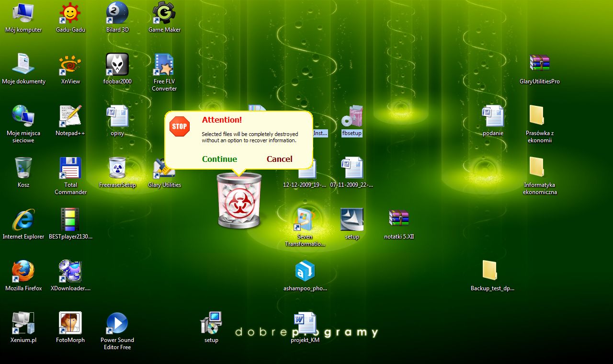Screen dimensions: 613x364
Task: Click Cancel to abort the erase operation
Action: point(279,159)
